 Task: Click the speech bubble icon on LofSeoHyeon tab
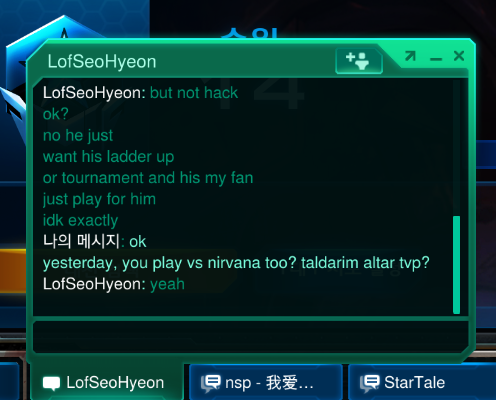[51, 383]
